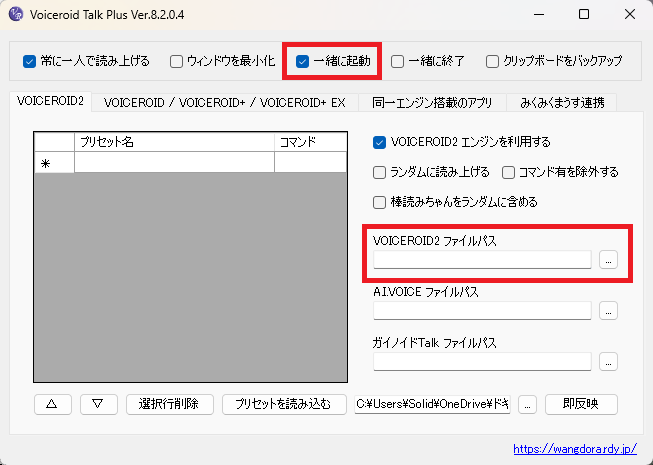Click コマンド column header
Screen dimensions: 653x465
coord(311,142)
